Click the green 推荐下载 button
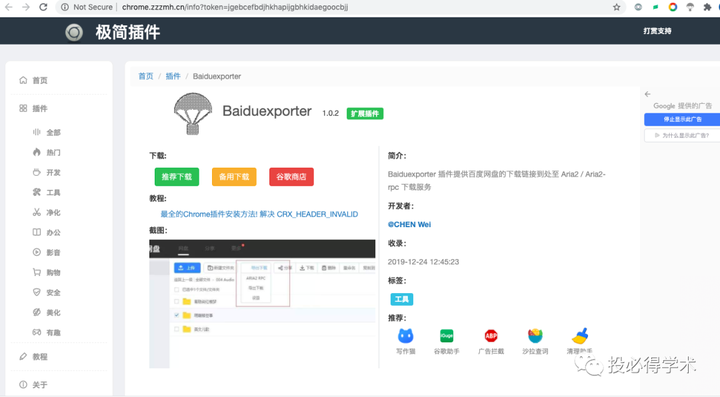This screenshot has width=720, height=397. tap(177, 177)
